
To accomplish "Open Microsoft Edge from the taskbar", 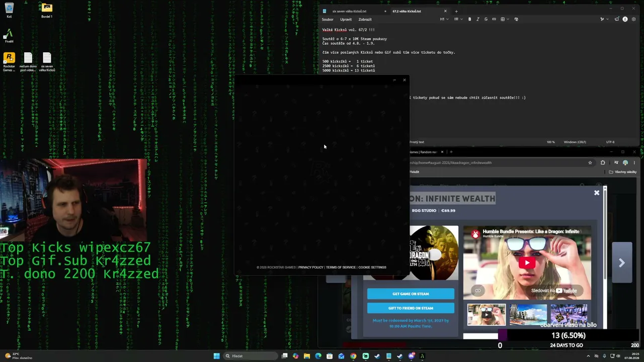I will pos(318,356).
